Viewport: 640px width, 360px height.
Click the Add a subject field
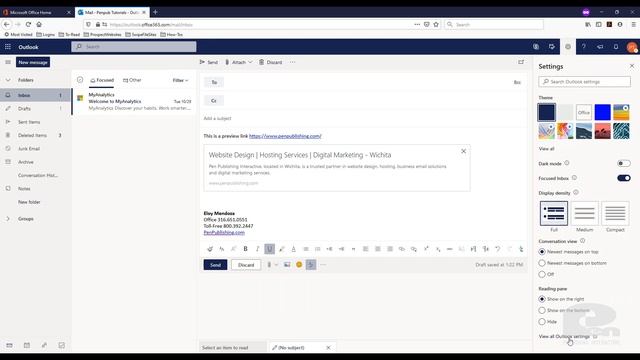(363, 118)
